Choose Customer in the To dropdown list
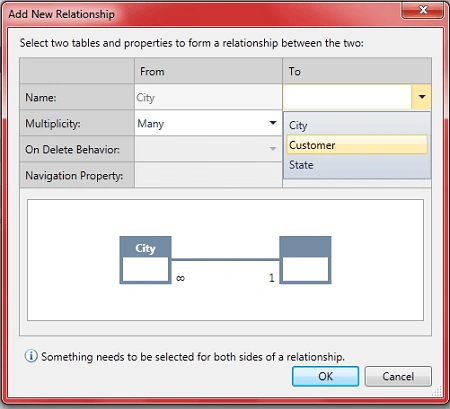The width and height of the screenshot is (450, 409). 357,145
